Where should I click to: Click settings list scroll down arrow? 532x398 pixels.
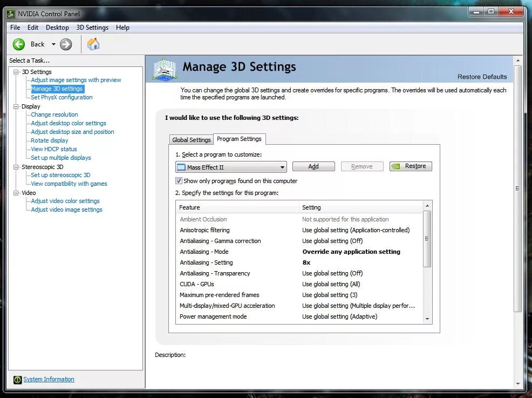[x=427, y=319]
